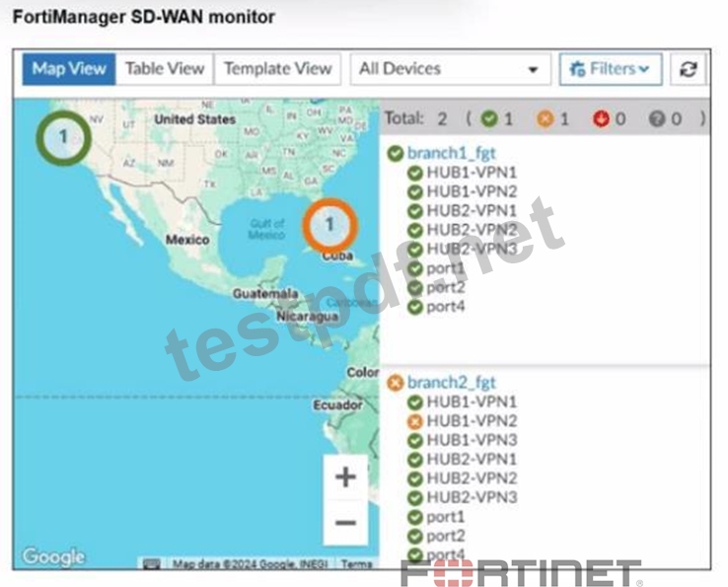Select port1 under branch2_fgt
This screenshot has width=728, height=587.
tap(445, 517)
